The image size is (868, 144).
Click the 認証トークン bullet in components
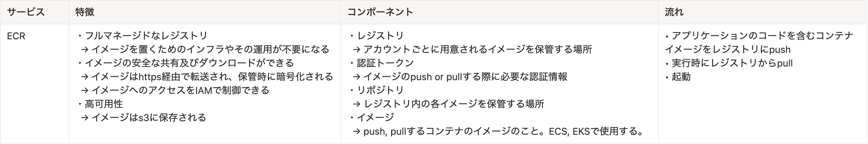381,63
